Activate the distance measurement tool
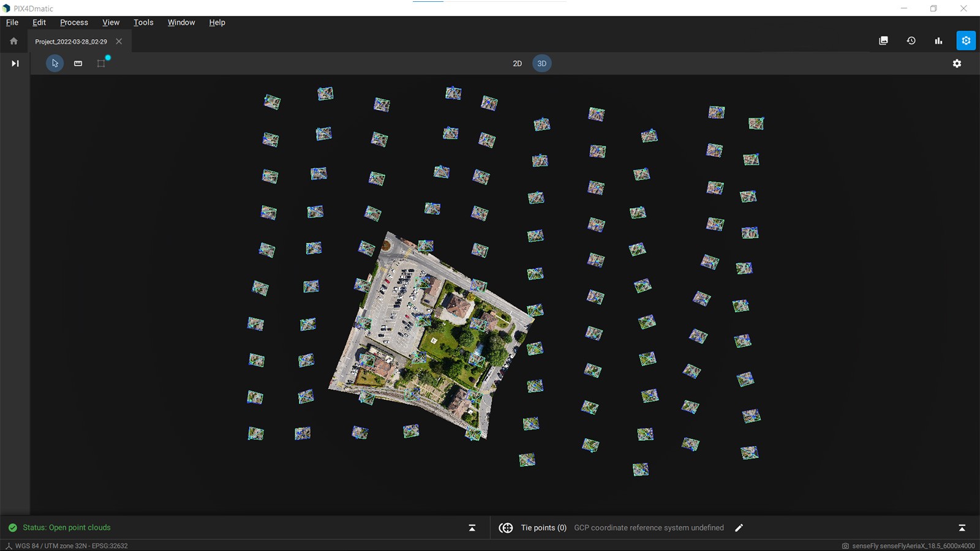Viewport: 980px width, 551px height. coord(78,63)
